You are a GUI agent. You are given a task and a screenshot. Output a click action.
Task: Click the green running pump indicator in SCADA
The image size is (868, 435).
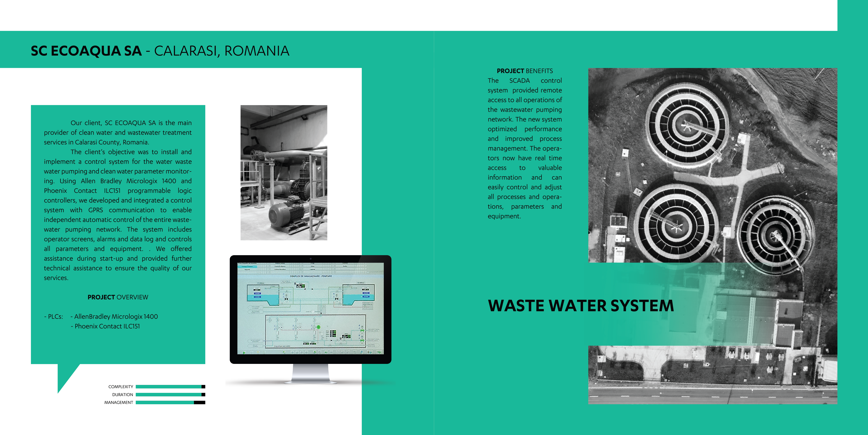(x=318, y=327)
